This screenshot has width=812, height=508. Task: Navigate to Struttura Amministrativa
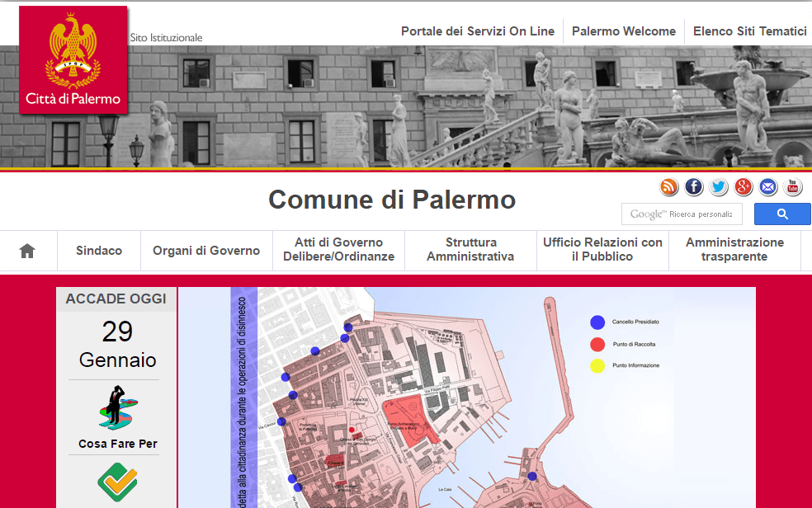point(470,250)
